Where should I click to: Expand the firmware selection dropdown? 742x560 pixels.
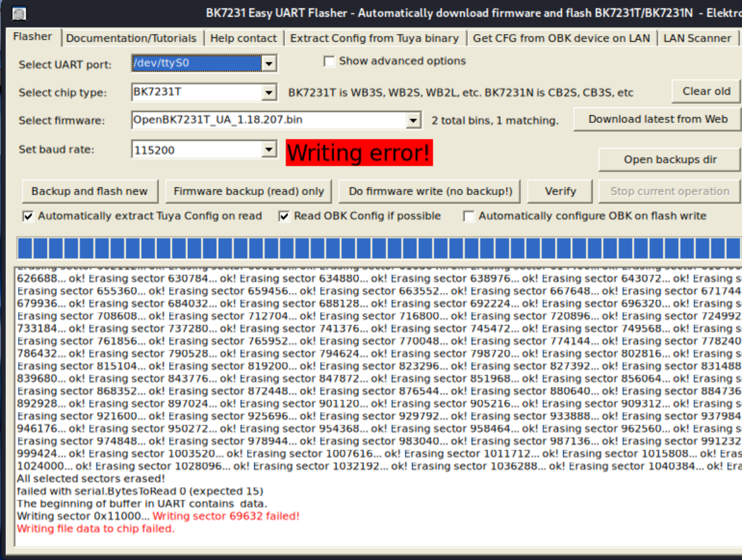coord(414,120)
